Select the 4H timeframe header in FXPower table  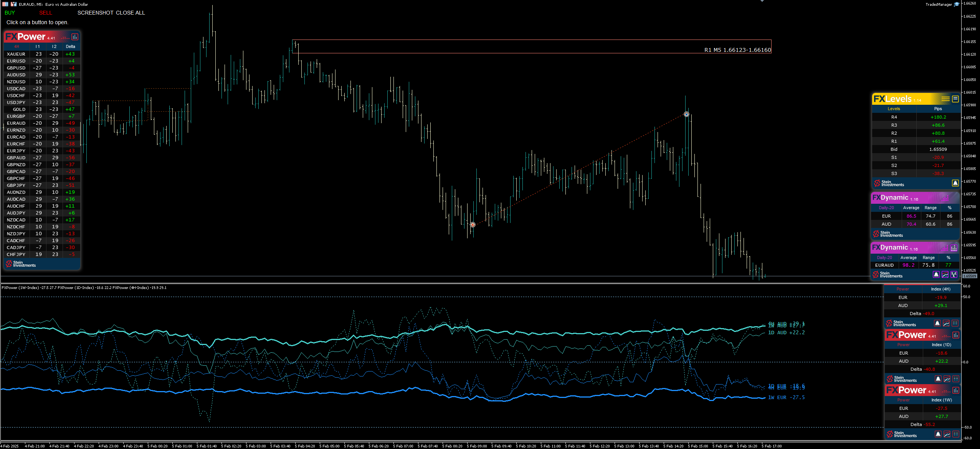click(17, 46)
